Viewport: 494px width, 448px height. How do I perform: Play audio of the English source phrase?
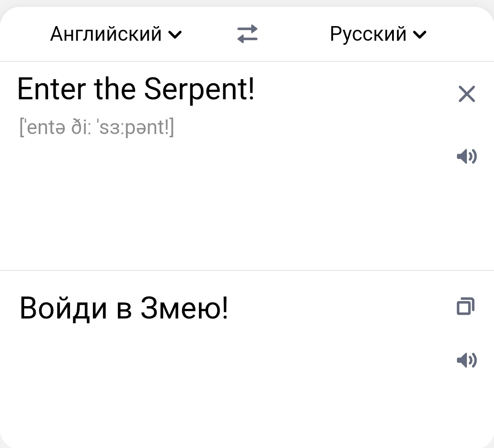pos(467,157)
